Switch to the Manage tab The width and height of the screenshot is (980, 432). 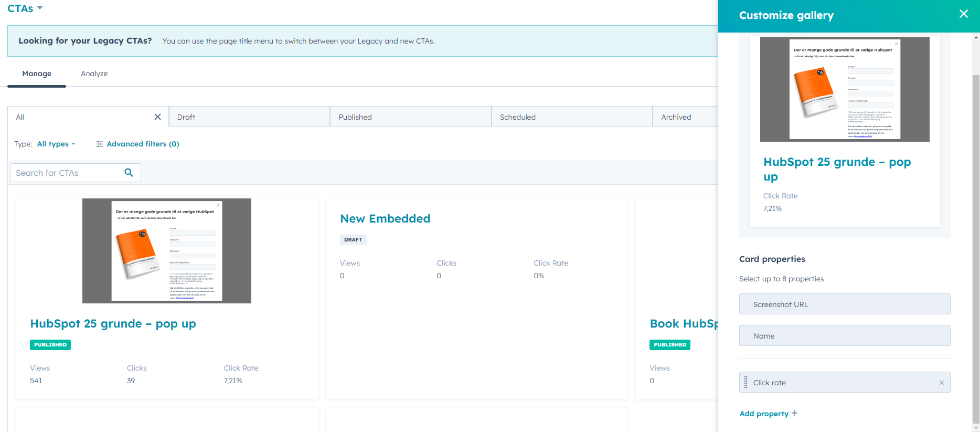pyautogui.click(x=37, y=73)
